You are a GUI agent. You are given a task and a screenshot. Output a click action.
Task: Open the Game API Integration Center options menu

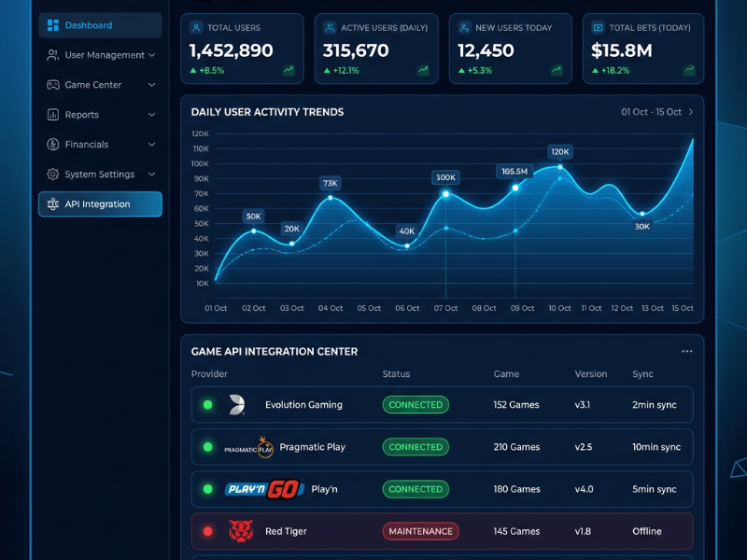pyautogui.click(x=686, y=352)
